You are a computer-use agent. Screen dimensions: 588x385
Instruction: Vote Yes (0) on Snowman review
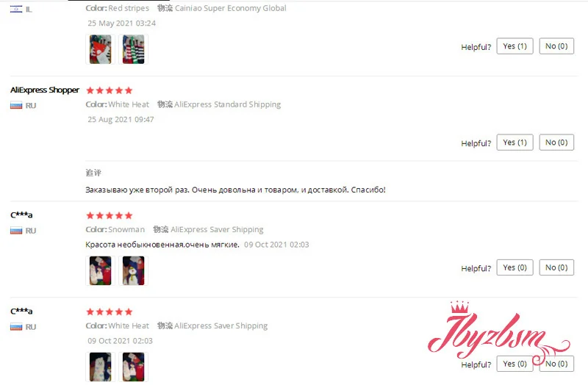coord(515,267)
